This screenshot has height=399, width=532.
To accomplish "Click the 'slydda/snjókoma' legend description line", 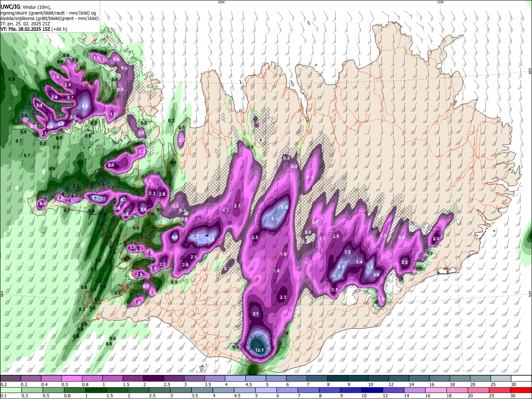I will point(49,18).
